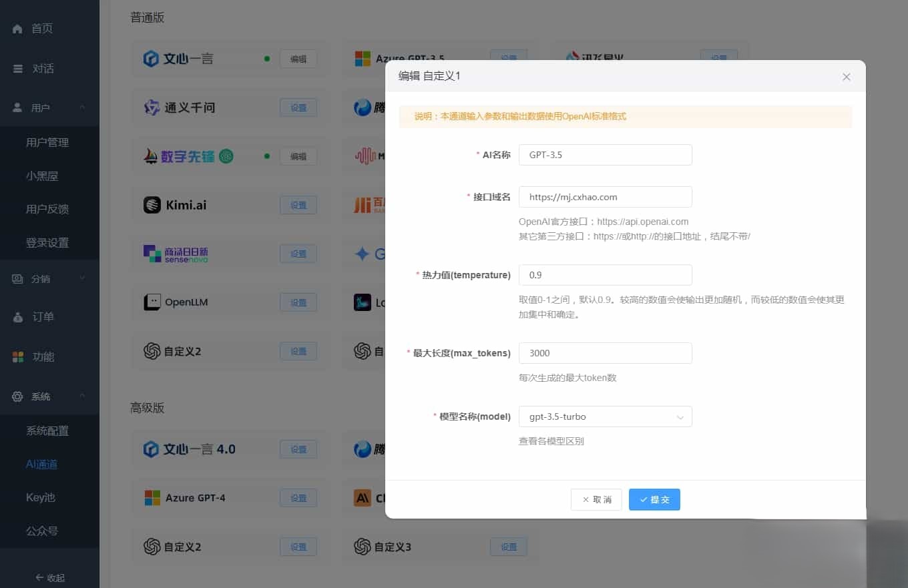This screenshot has width=908, height=588.
Task: Open 登录设置 menu item
Action: tap(47, 242)
